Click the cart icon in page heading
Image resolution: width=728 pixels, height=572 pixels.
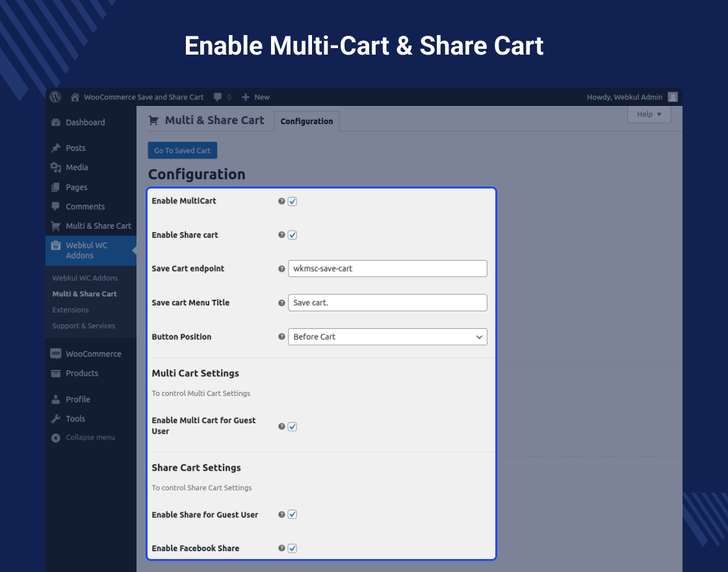(153, 121)
